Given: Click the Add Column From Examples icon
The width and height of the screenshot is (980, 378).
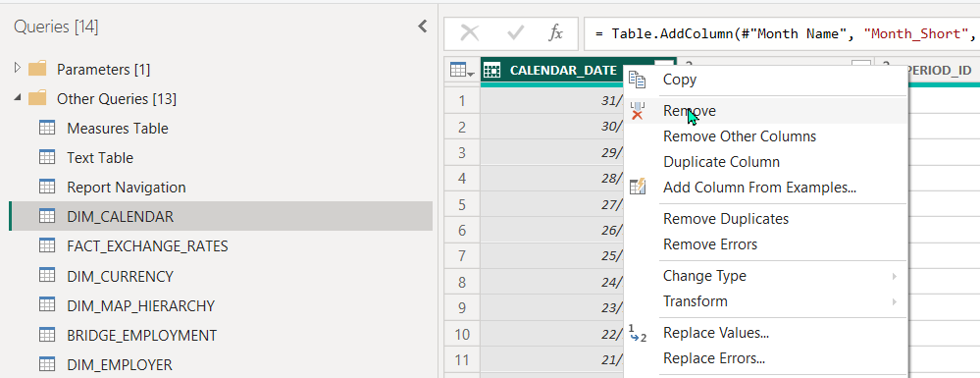Looking at the screenshot, I should click(637, 187).
